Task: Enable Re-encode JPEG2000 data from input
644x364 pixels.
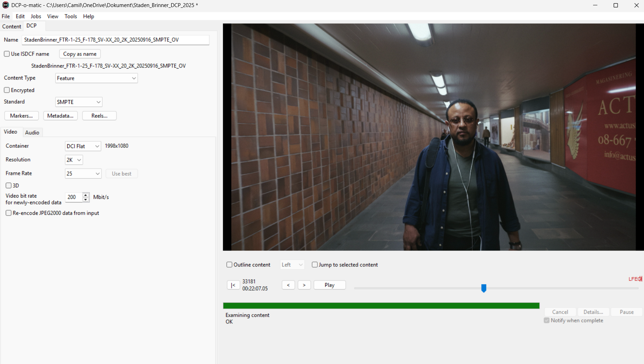Action: pyautogui.click(x=8, y=213)
